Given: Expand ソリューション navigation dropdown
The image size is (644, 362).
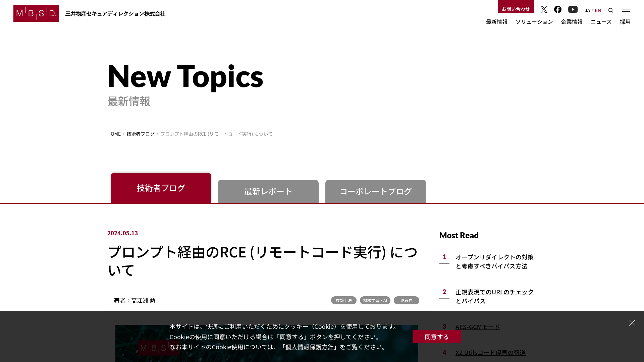Looking at the screenshot, I should (534, 21).
